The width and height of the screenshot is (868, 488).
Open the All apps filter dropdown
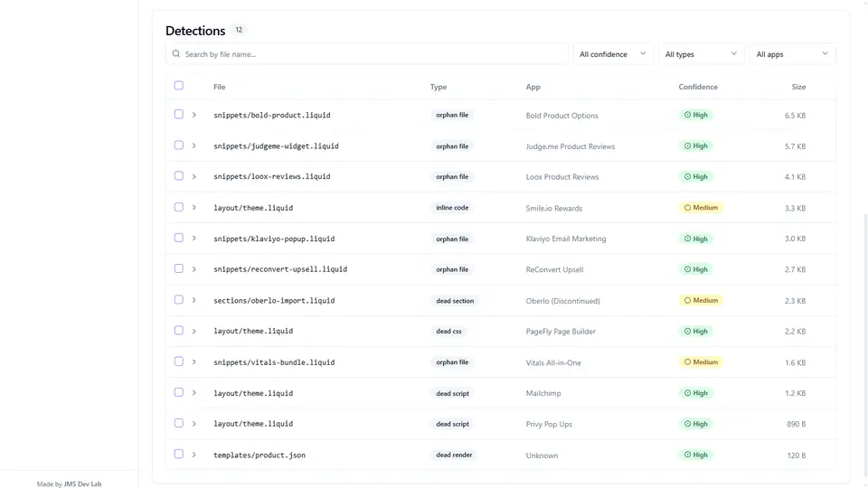[792, 53]
